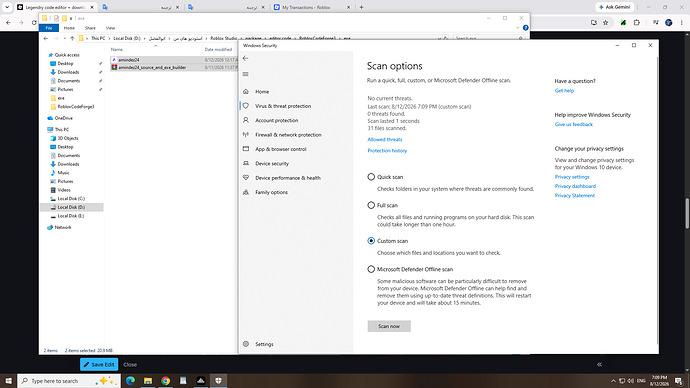Image resolution: width=690 pixels, height=388 pixels.
Task: Click the Scan now button
Action: coord(389,326)
